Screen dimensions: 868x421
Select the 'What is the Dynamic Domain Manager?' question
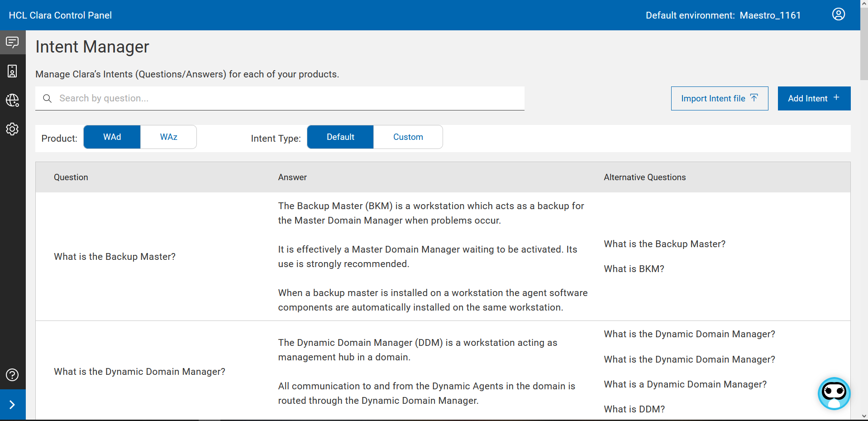tap(139, 372)
